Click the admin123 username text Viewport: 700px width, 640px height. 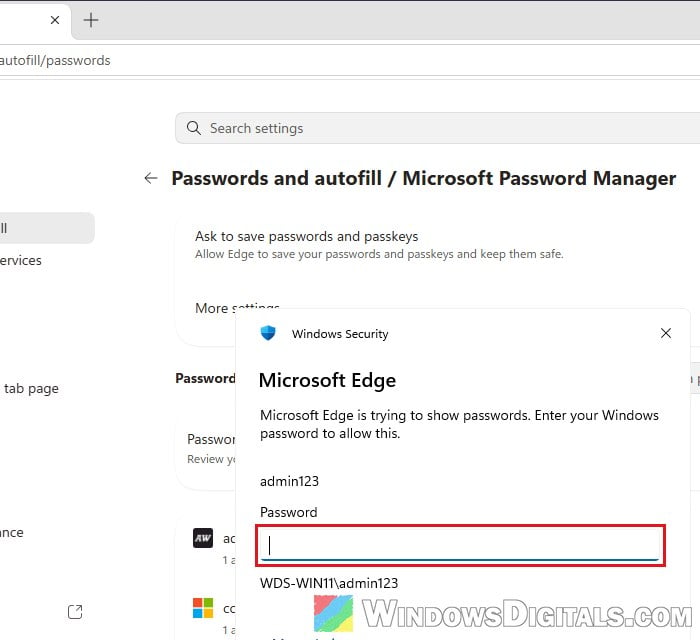click(289, 481)
